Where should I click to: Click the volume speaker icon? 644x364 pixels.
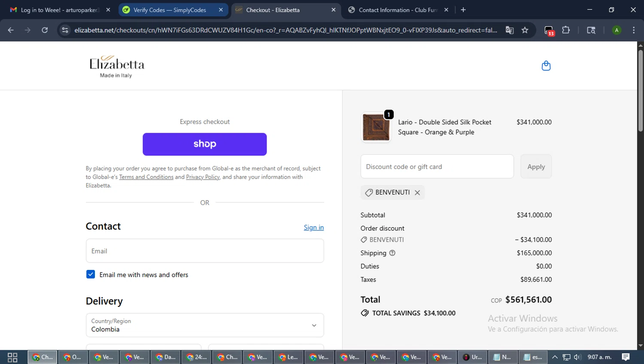[x=577, y=357]
